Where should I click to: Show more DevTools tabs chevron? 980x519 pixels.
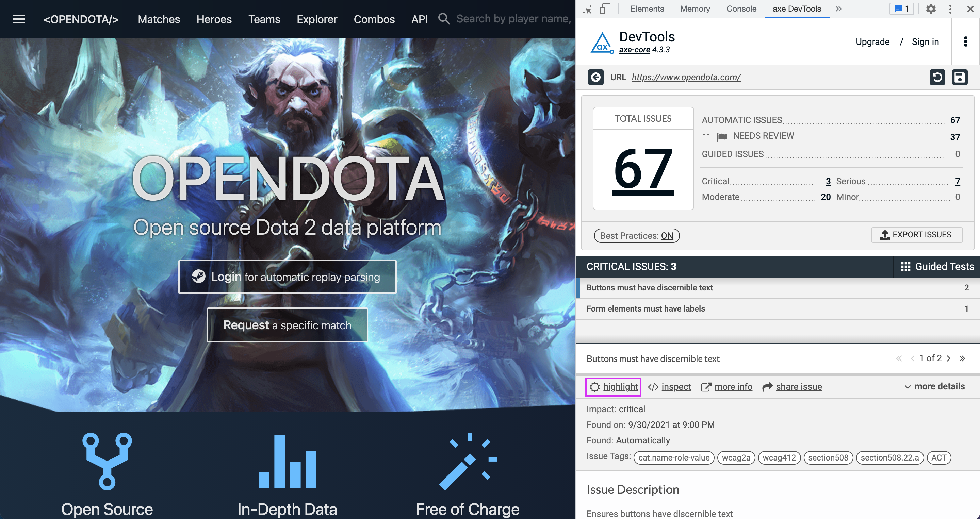click(838, 9)
